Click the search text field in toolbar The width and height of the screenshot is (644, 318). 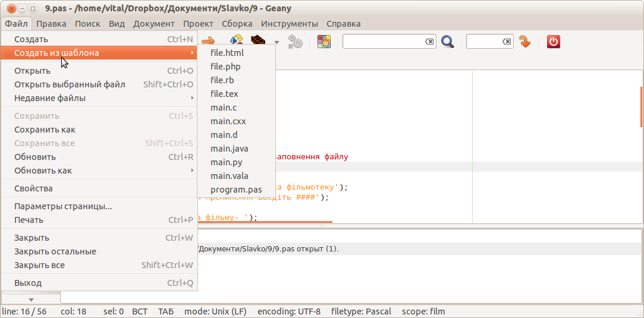(389, 42)
